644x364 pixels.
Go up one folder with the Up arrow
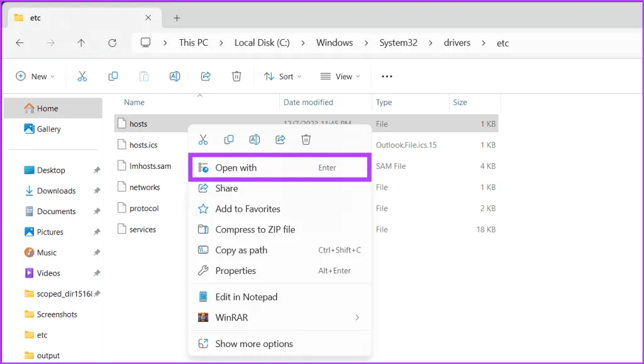tap(81, 43)
